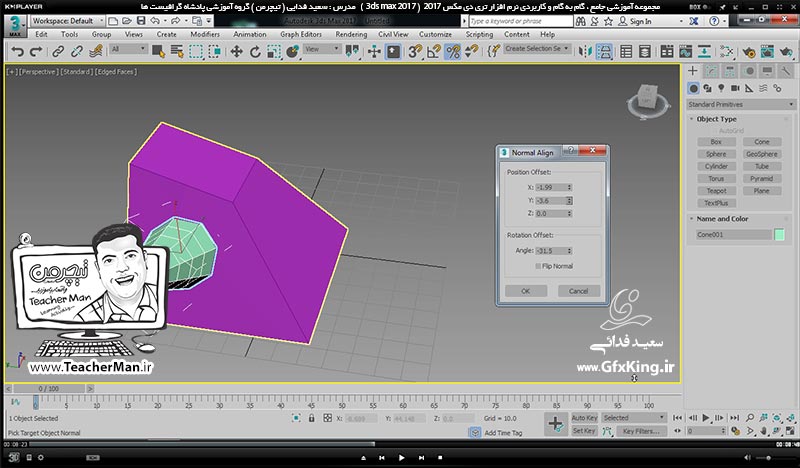Toggle Keyboard Shortcut Override
Image resolution: width=800 pixels, height=468 pixels.
point(393,52)
